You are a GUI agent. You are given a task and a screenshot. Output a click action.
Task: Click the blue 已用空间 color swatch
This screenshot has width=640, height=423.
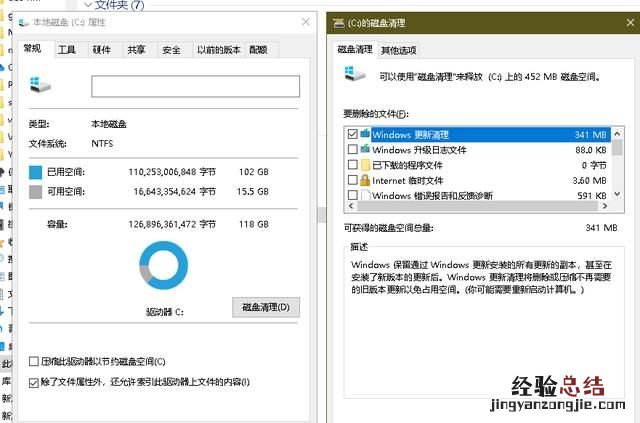coord(36,171)
